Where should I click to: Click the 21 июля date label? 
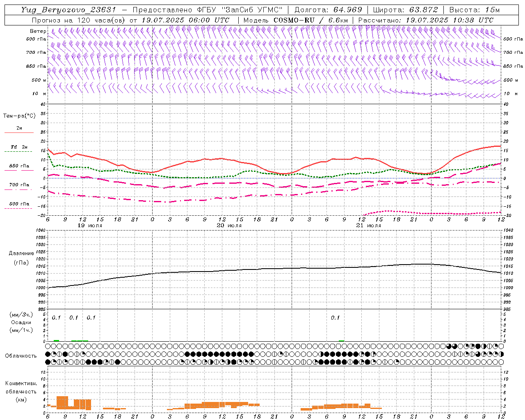368,226
